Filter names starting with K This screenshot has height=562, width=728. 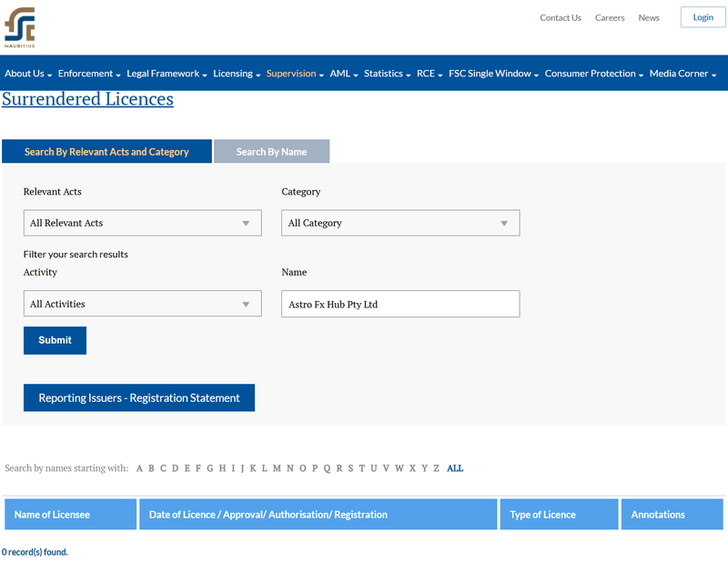(x=253, y=468)
